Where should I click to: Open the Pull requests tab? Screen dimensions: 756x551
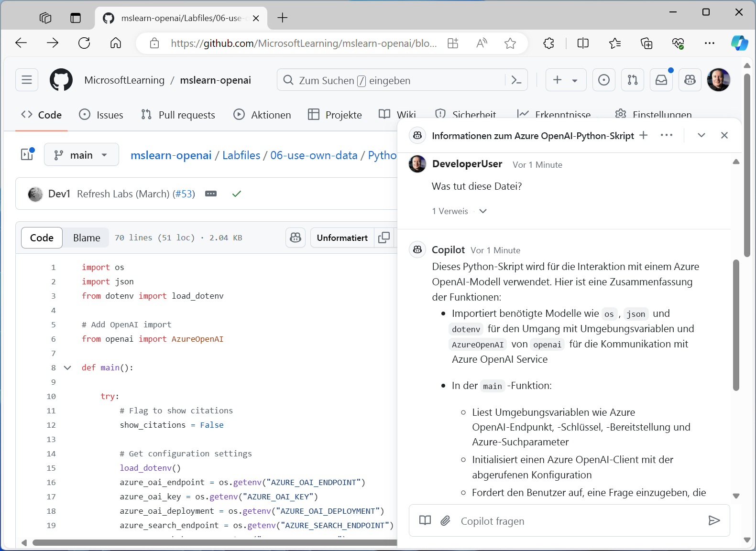pyautogui.click(x=178, y=115)
